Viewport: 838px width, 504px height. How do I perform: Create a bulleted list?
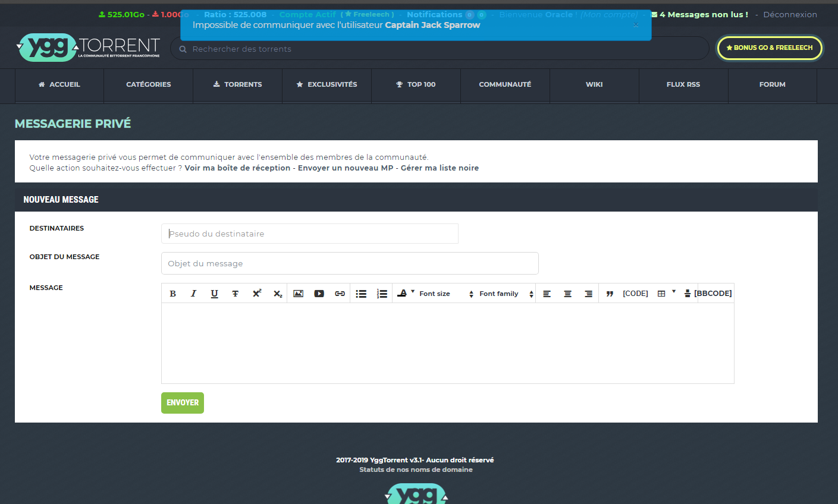coord(361,294)
